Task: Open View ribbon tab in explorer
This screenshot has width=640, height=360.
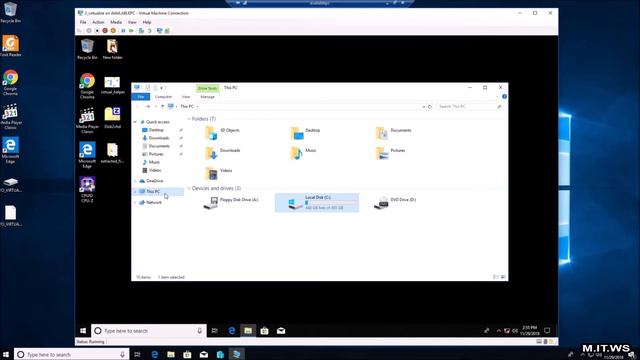Action: pos(186,97)
